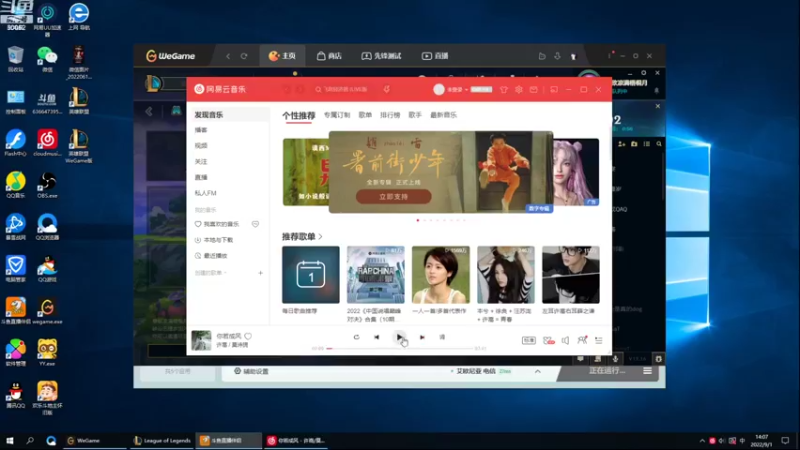Viewport: 800px width, 450px height.
Task: Expand the 艾欧尼亚 电信 server chevron
Action: (x=537, y=371)
